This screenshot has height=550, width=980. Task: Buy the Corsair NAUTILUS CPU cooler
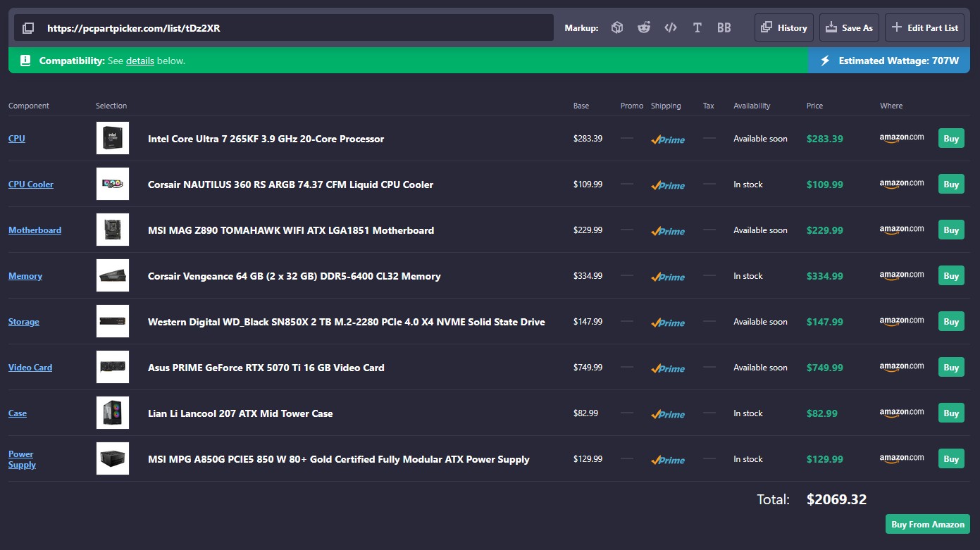pos(951,184)
